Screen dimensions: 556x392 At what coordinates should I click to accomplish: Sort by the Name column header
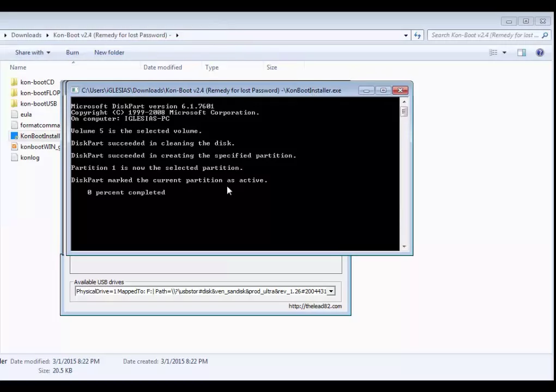[x=18, y=68]
